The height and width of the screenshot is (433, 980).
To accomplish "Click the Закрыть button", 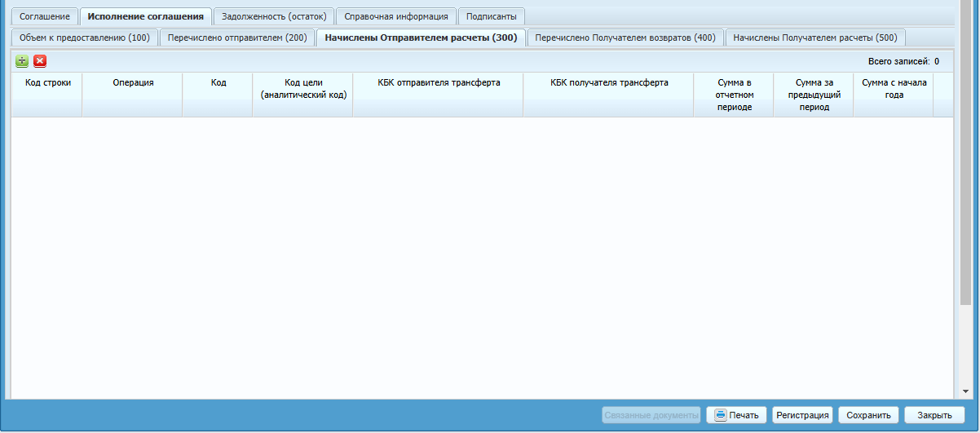I will coord(934,415).
